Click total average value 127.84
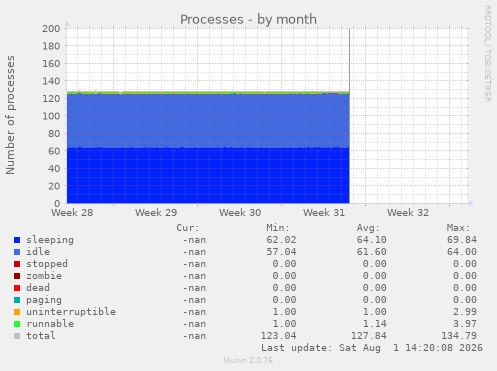 tap(369, 336)
